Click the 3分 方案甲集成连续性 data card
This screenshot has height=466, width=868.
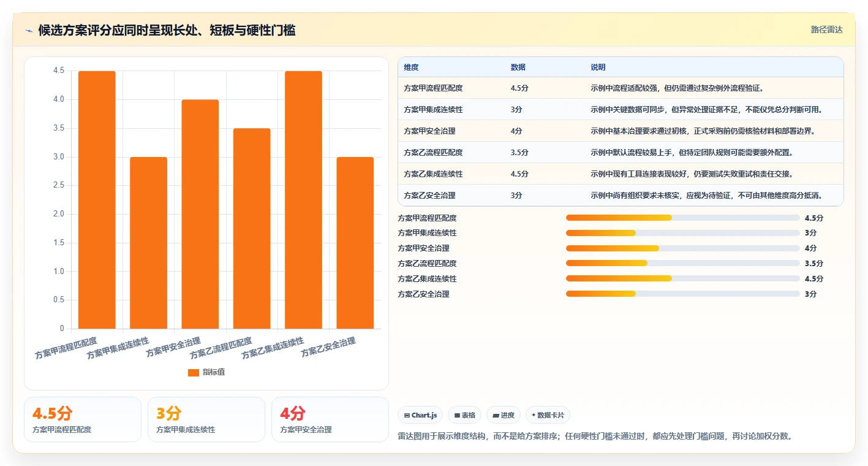pyautogui.click(x=206, y=419)
